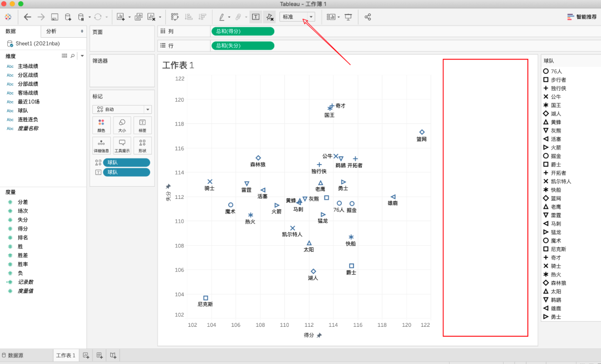Create a new worksheet from the toolbar
This screenshot has height=364, width=601.
click(121, 17)
